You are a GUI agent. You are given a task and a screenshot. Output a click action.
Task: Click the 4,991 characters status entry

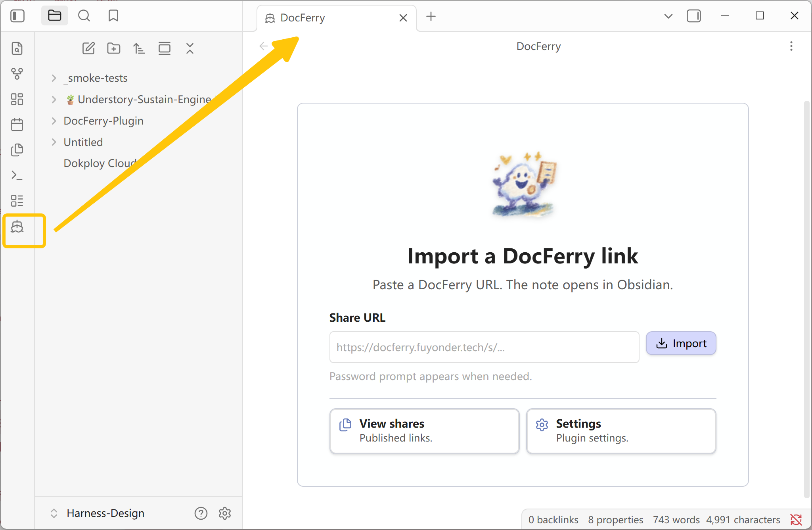coord(743,520)
